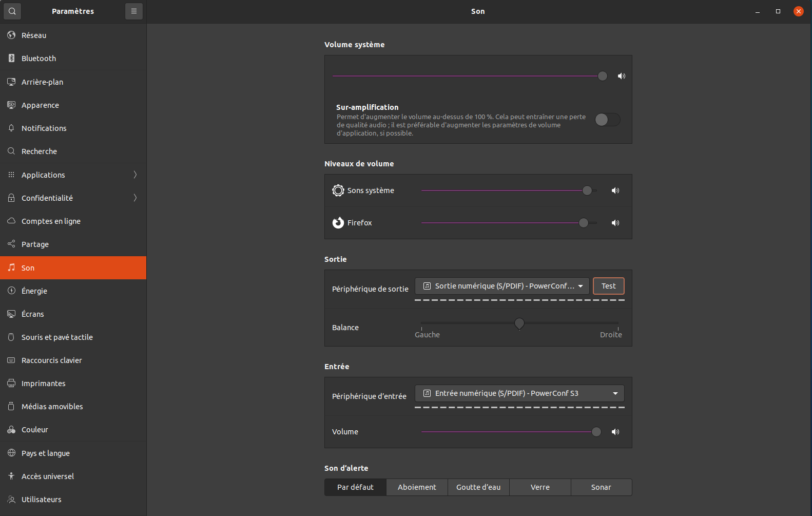Go to the Énergie settings section
812x516 pixels.
[x=34, y=291]
